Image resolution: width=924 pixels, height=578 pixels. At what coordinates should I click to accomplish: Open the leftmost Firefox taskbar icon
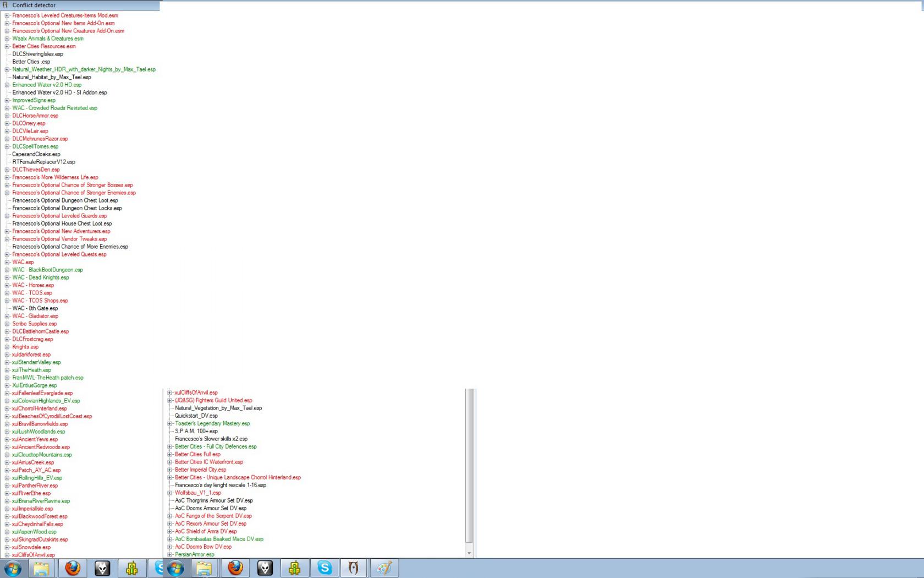[73, 568]
